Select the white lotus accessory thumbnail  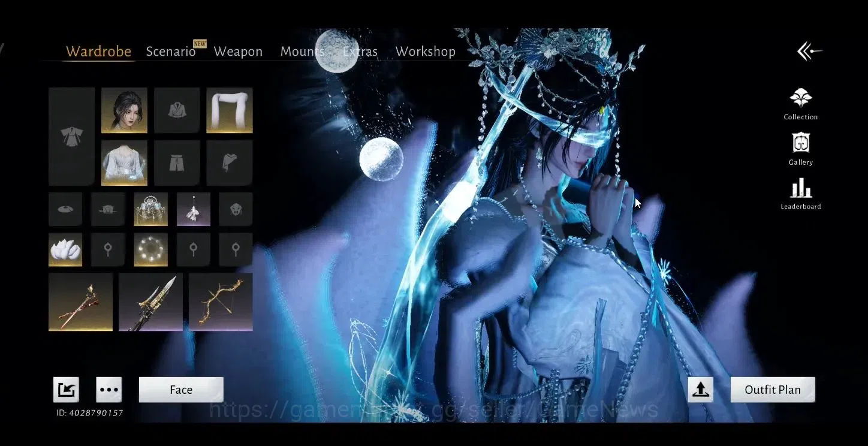[x=65, y=249]
